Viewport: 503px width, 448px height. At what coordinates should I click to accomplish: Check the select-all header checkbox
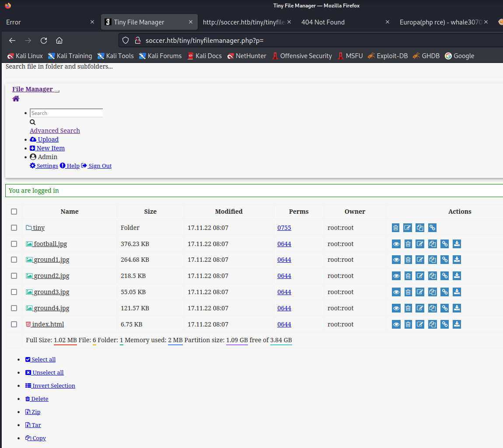[14, 212]
